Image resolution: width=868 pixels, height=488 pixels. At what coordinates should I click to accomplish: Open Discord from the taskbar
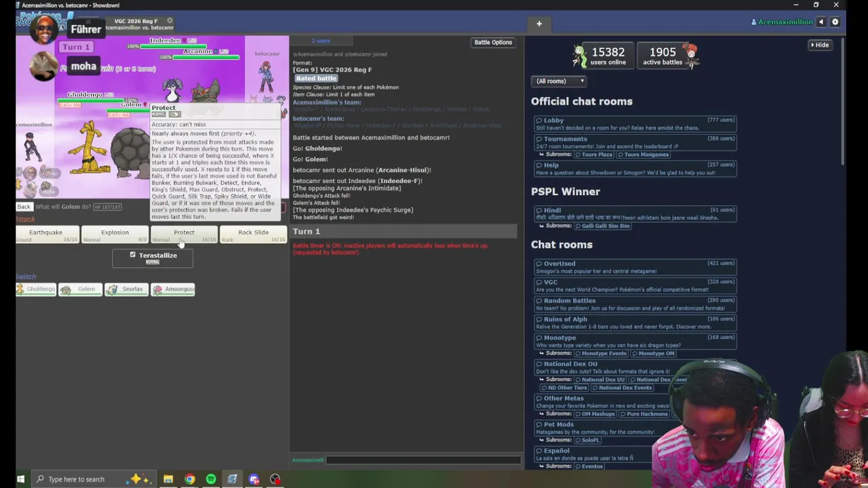click(x=254, y=479)
